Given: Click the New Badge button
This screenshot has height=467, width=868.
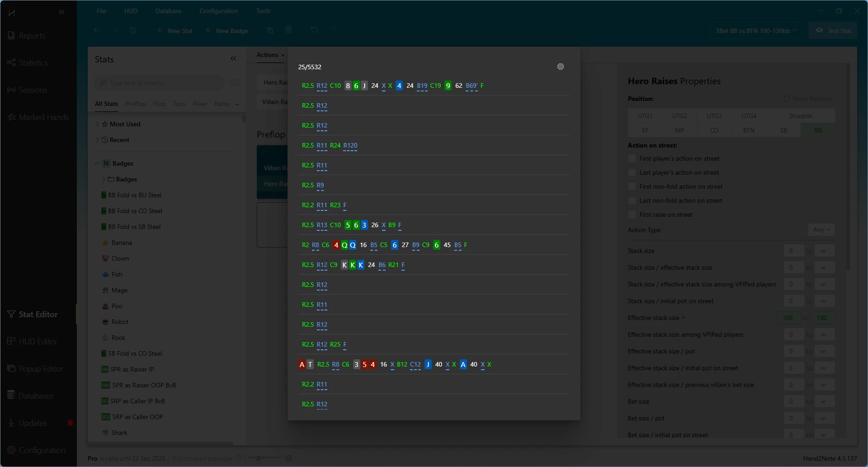Looking at the screenshot, I should [227, 31].
